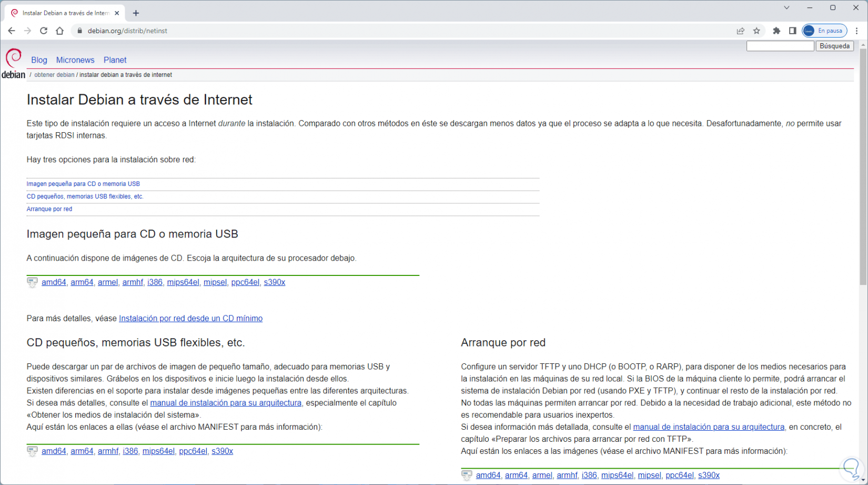Open the Extensions puzzle icon
Viewport: 868px width, 485px height.
pyautogui.click(x=776, y=31)
